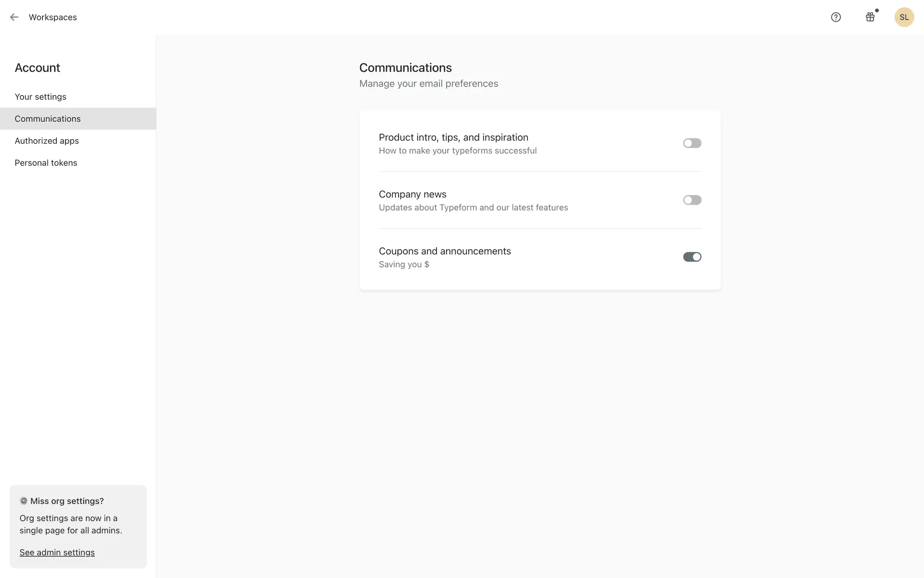Image resolution: width=924 pixels, height=578 pixels.
Task: Disable Coupons and announcements toggle
Action: [692, 257]
